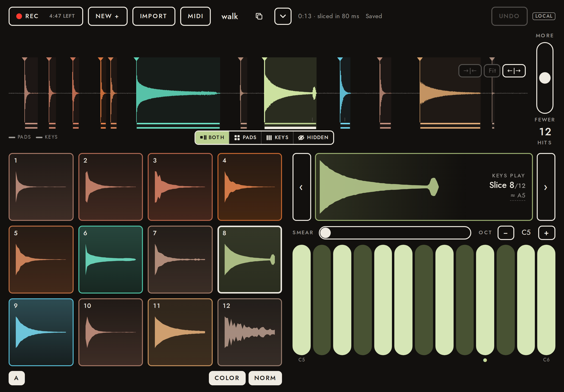
Task: Switch to the HIDDEN slices tab
Action: (x=313, y=137)
